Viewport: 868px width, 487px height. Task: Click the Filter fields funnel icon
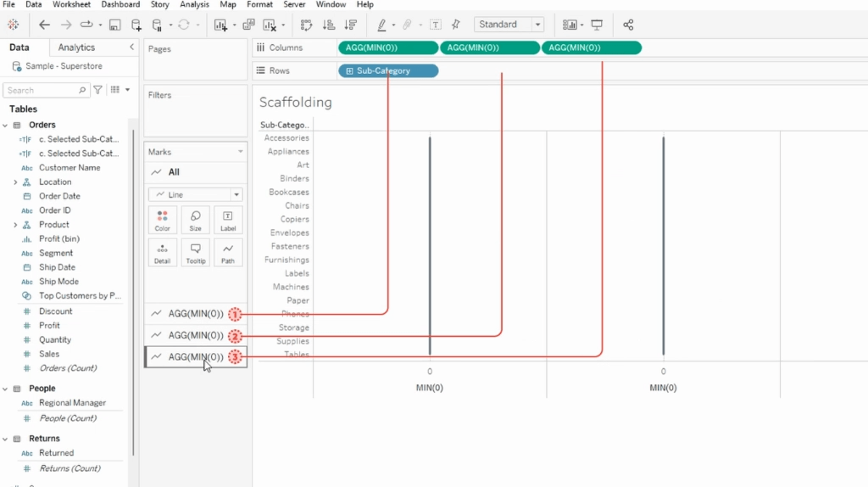coord(98,90)
